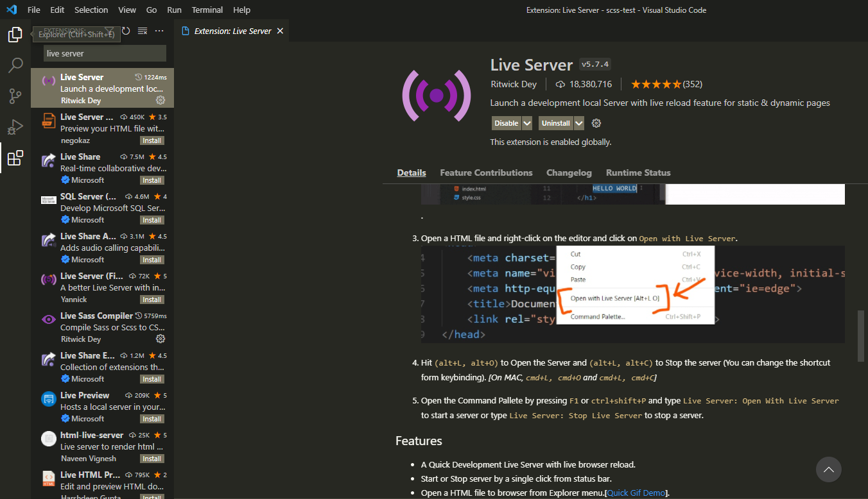The width and height of the screenshot is (868, 499).
Task: Install Live Share Audio extension
Action: [x=152, y=260]
